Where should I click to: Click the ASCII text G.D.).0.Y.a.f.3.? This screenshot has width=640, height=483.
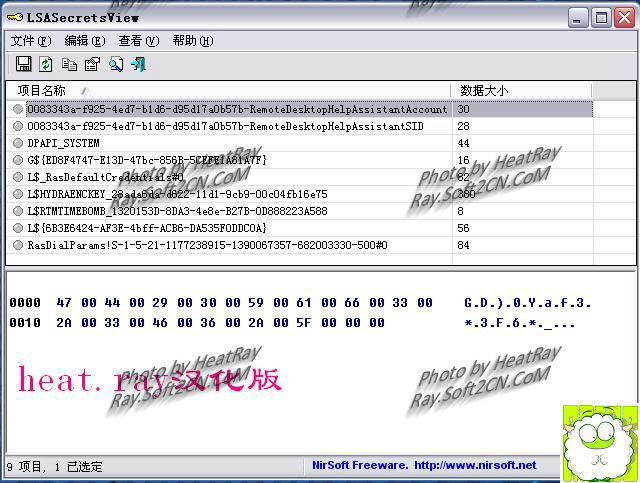coord(527,303)
